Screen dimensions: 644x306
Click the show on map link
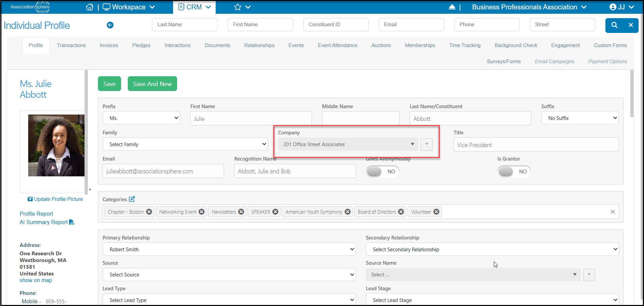[36, 280]
